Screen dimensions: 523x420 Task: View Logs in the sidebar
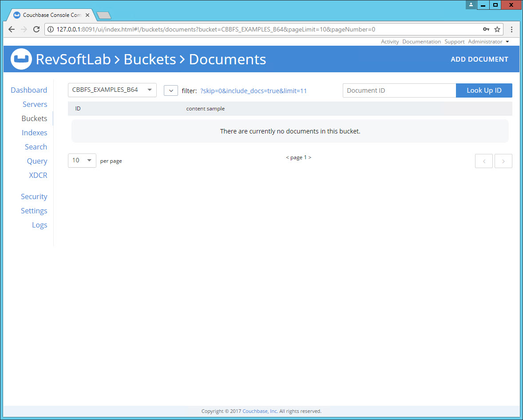40,225
